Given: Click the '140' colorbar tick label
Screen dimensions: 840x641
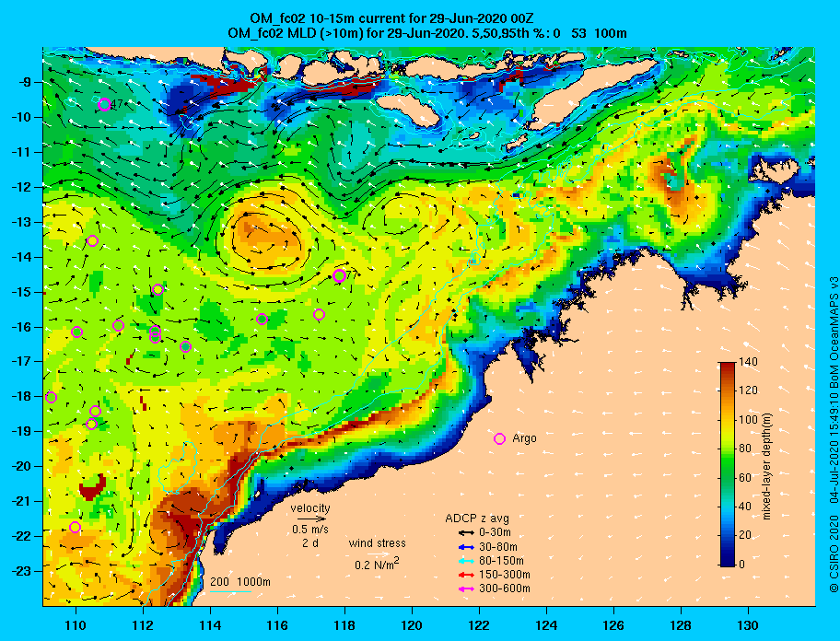Looking at the screenshot, I should (749, 362).
